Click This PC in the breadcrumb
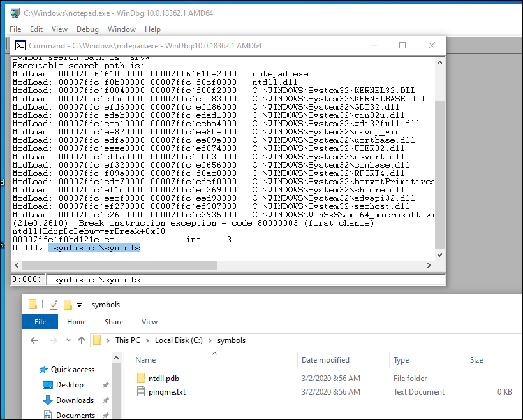This screenshot has width=523, height=420. [128, 340]
